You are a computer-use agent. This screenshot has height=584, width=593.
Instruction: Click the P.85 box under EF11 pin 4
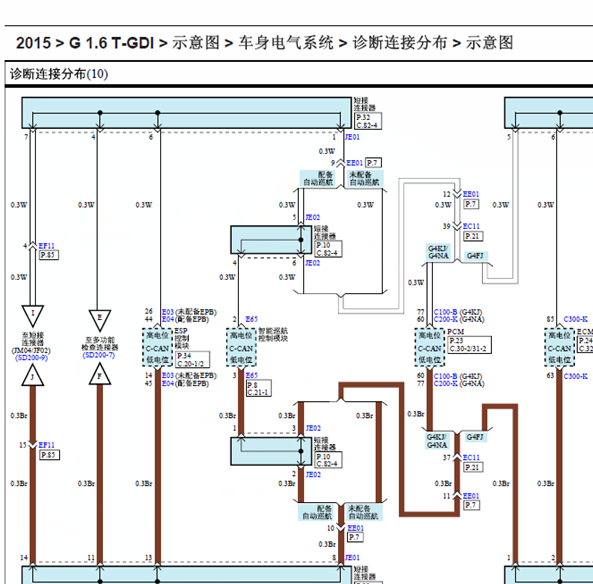(x=49, y=255)
